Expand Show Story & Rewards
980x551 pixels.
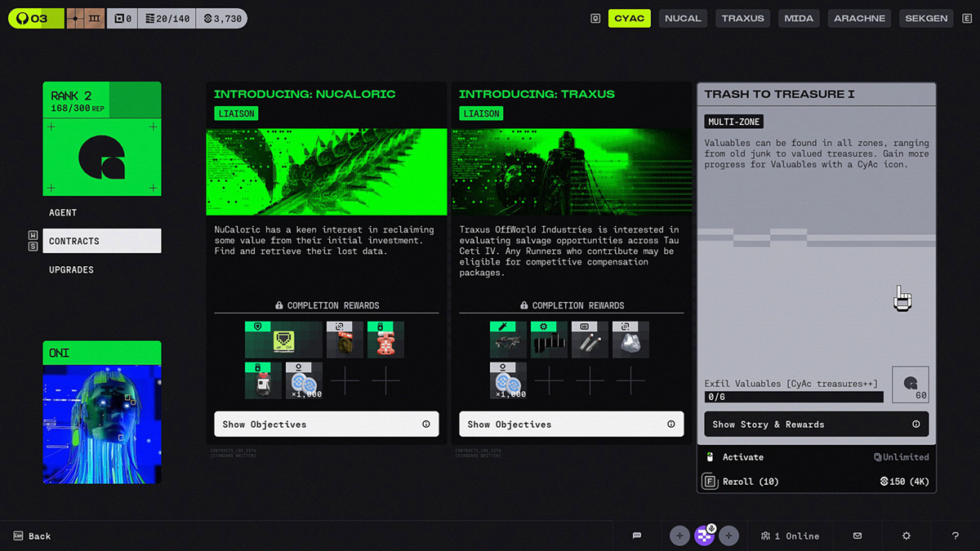pos(816,424)
